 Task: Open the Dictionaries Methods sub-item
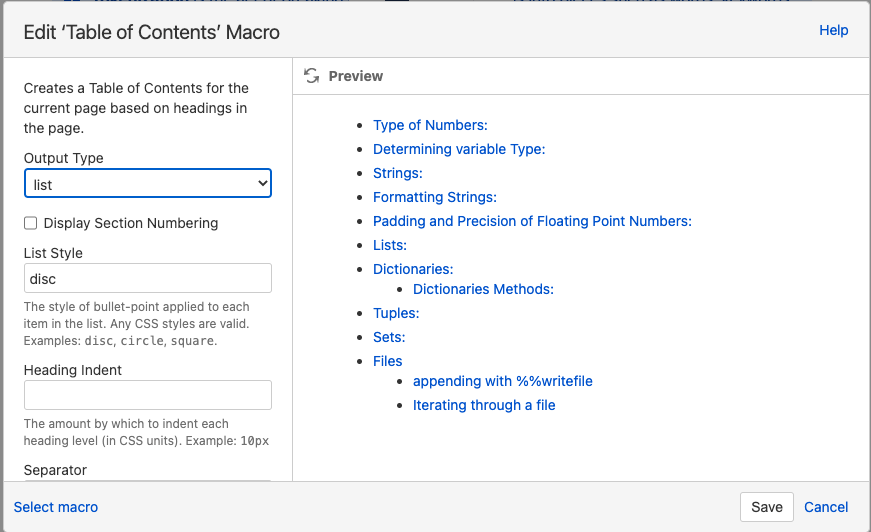483,289
